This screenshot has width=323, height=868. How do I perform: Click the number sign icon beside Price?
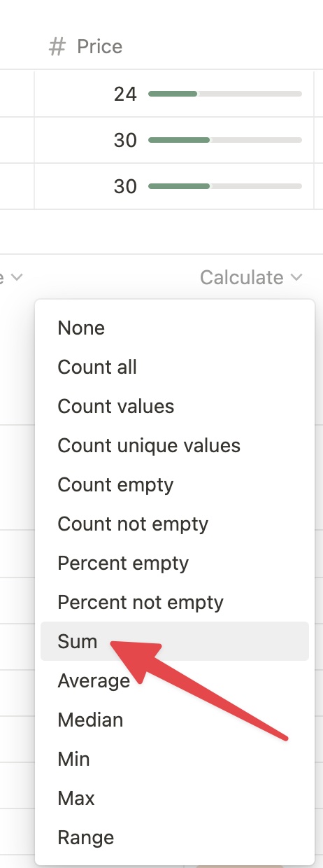(57, 47)
